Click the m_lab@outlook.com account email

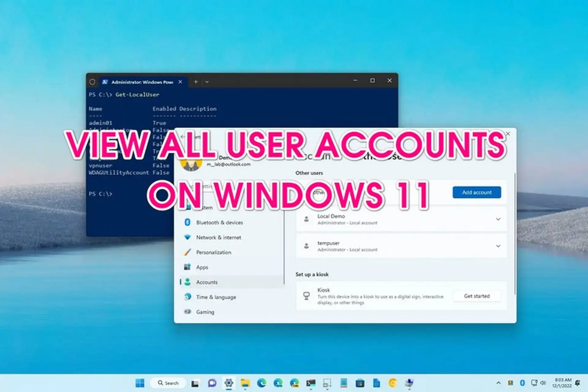tap(228, 164)
